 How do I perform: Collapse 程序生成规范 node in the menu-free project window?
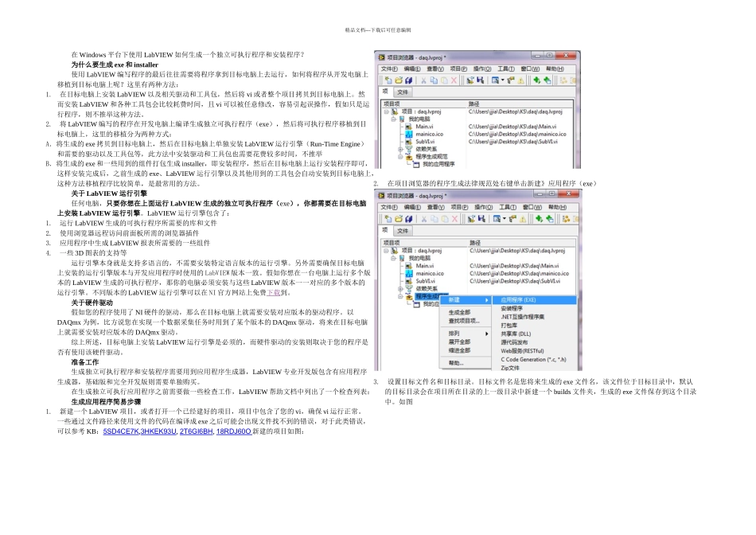pyautogui.click(x=400, y=157)
